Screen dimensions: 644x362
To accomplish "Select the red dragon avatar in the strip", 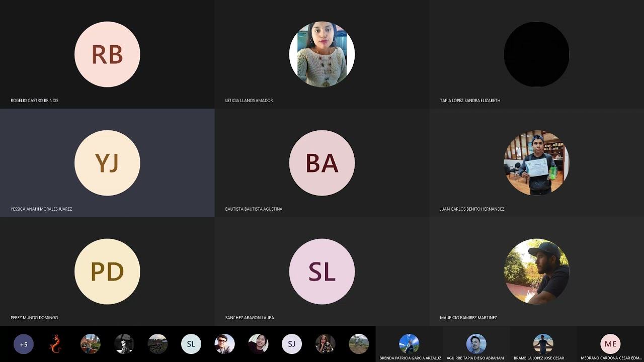I will [56, 344].
